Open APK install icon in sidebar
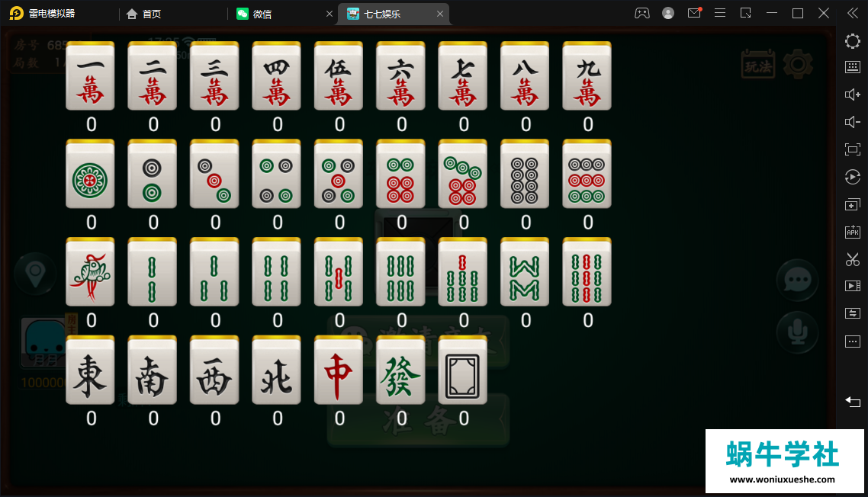The image size is (868, 497). tap(853, 231)
